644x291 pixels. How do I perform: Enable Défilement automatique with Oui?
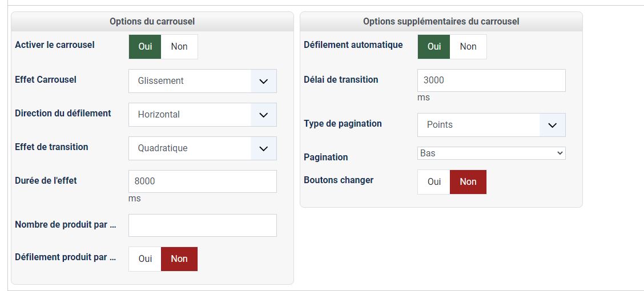(x=434, y=47)
